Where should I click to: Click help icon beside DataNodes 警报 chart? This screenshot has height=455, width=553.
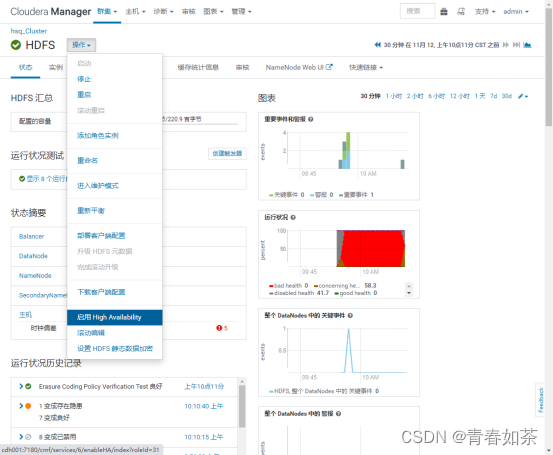click(x=339, y=413)
